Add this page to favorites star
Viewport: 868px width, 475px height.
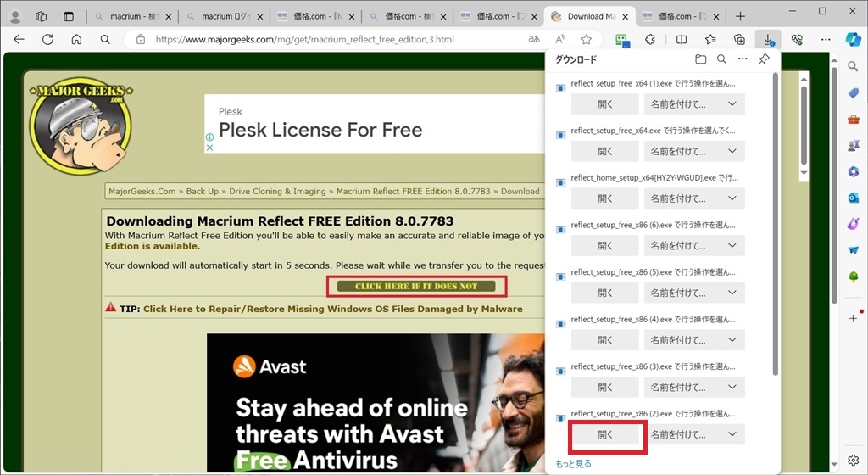click(587, 39)
